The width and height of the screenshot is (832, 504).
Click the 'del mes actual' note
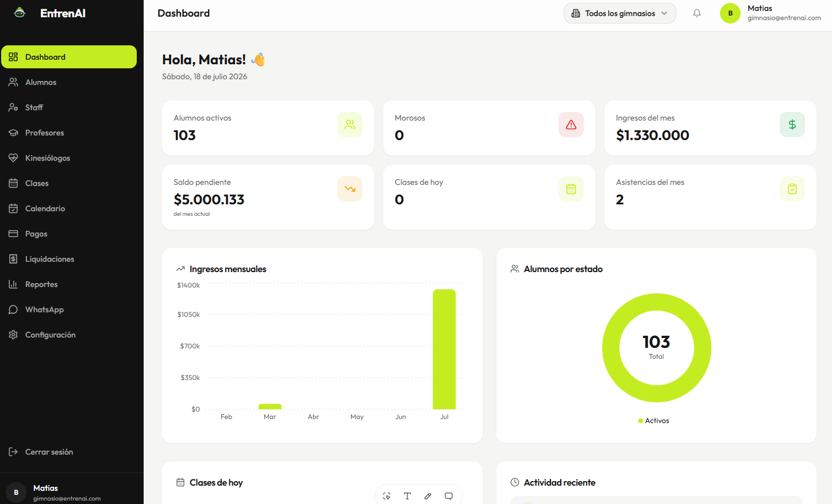pyautogui.click(x=191, y=214)
